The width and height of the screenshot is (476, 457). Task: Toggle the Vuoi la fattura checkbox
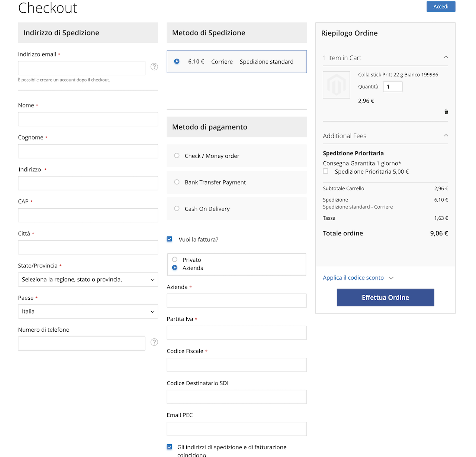tap(170, 239)
